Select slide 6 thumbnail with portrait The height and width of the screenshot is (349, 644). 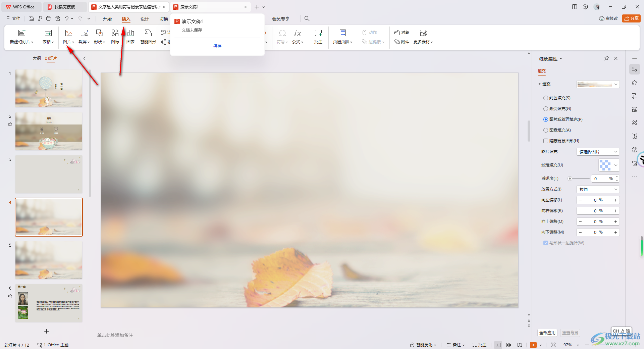click(49, 303)
